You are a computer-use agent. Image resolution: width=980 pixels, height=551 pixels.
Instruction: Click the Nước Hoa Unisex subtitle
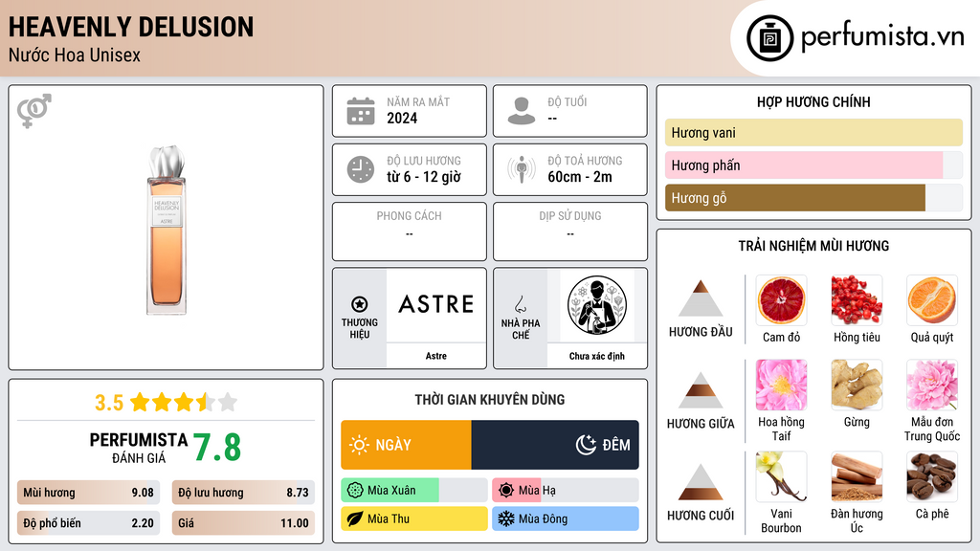pos(75,55)
